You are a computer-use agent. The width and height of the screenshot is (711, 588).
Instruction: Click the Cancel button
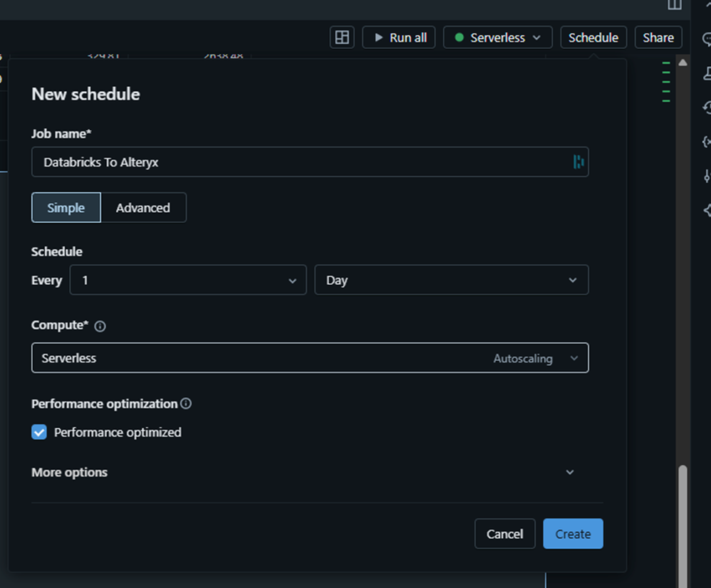(504, 534)
